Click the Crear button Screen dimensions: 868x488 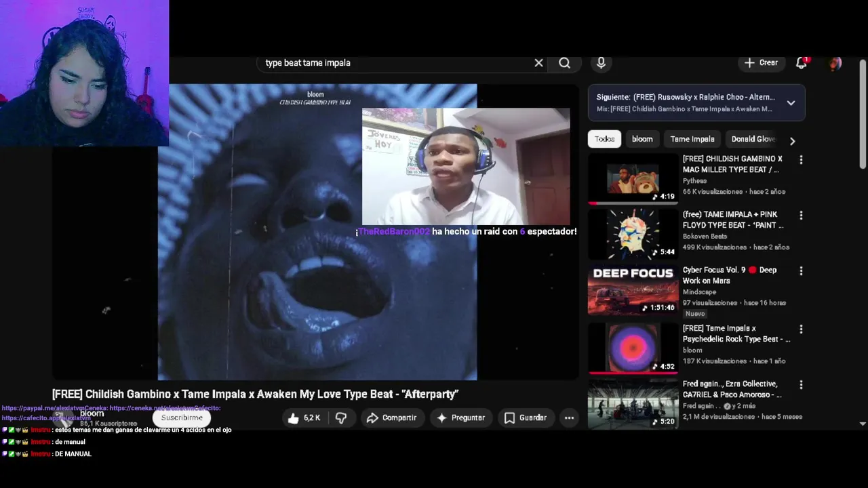tap(761, 62)
